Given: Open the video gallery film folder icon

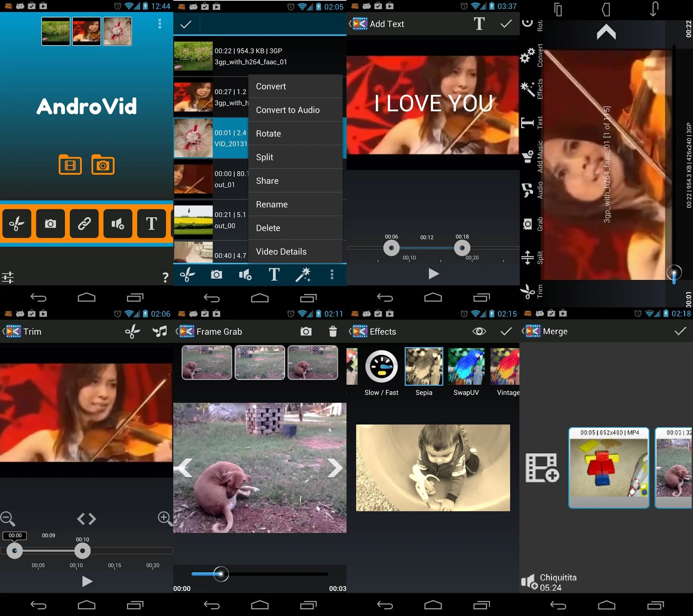Looking at the screenshot, I should (70, 165).
